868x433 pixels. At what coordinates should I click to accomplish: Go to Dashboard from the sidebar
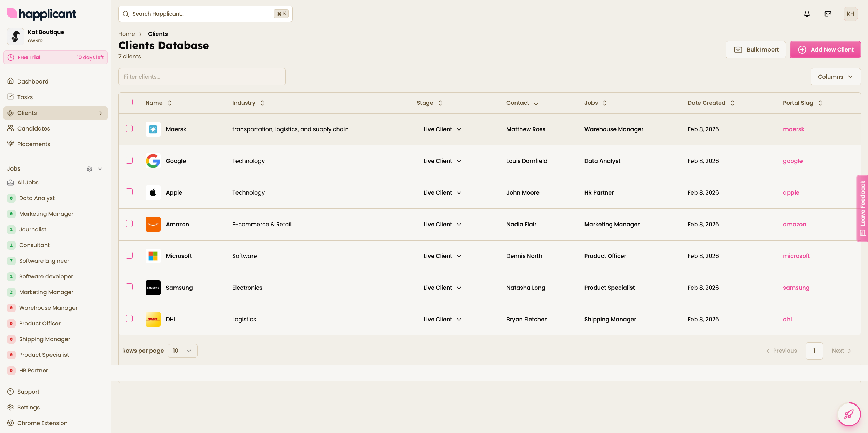(x=32, y=81)
